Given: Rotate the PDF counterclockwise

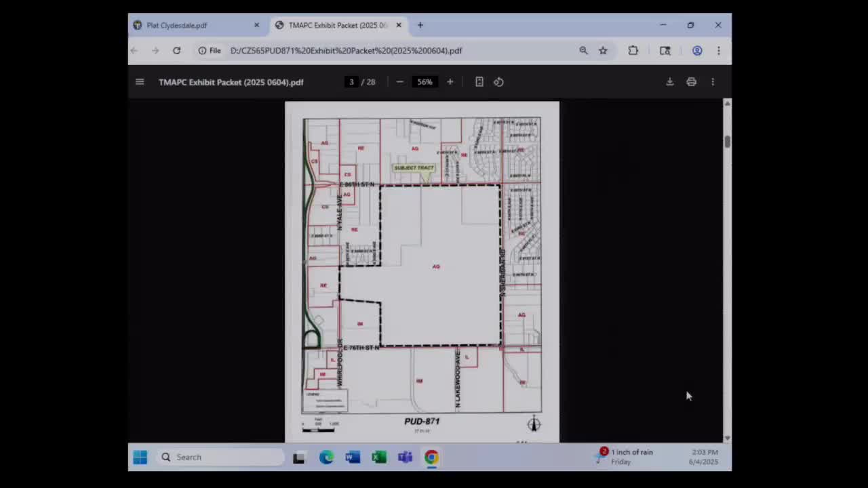Looking at the screenshot, I should 498,82.
